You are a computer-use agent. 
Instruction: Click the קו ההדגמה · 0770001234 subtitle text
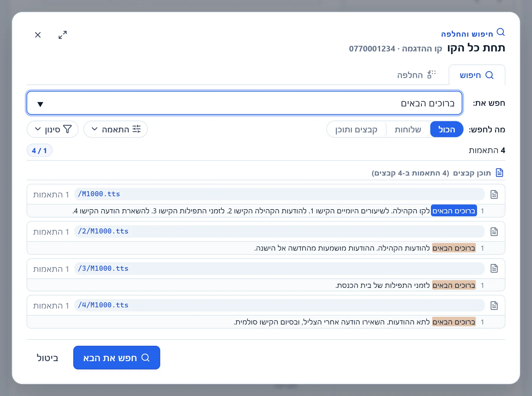[395, 48]
